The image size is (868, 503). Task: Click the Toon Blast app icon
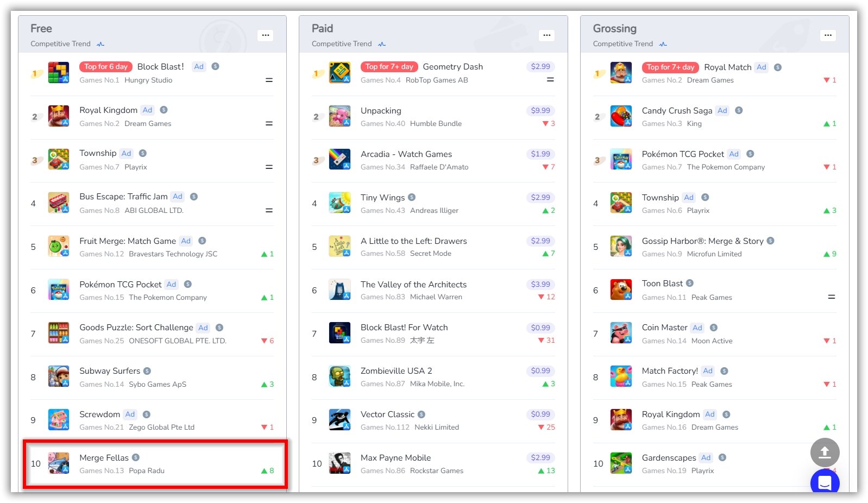click(621, 290)
